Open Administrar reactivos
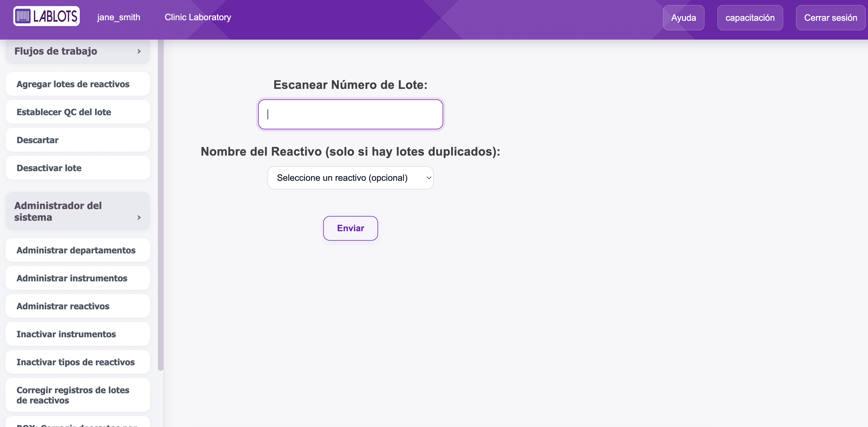 (78, 306)
